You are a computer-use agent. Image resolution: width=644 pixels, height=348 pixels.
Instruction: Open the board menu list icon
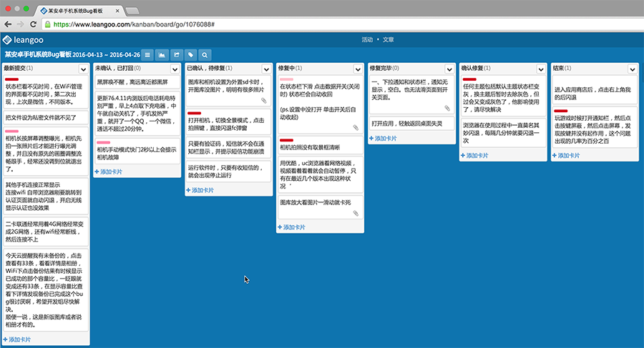[147, 54]
